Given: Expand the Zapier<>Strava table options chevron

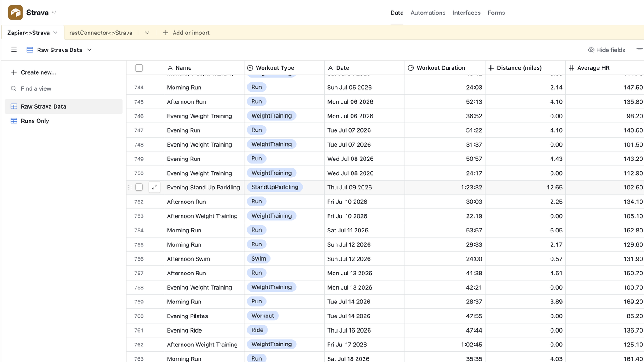Looking at the screenshot, I should 55,33.
